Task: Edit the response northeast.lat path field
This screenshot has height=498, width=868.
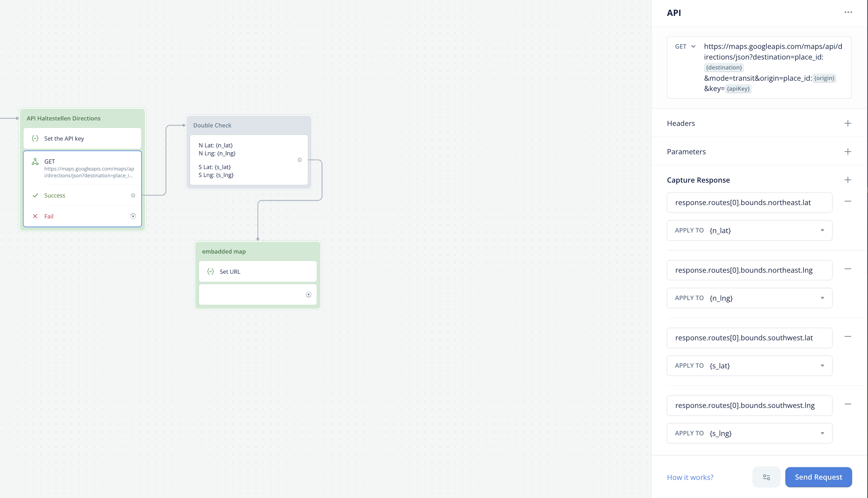Action: (749, 203)
